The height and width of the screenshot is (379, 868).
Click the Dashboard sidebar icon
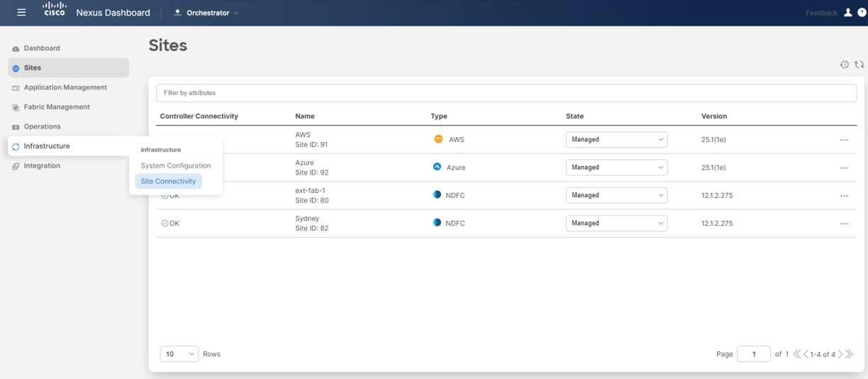pos(16,49)
